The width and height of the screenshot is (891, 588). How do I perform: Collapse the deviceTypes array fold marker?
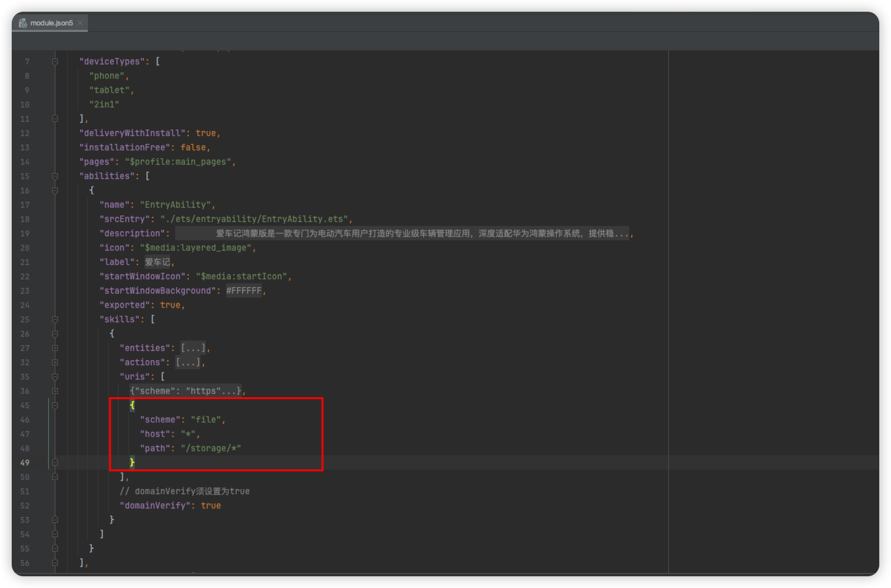pos(55,61)
